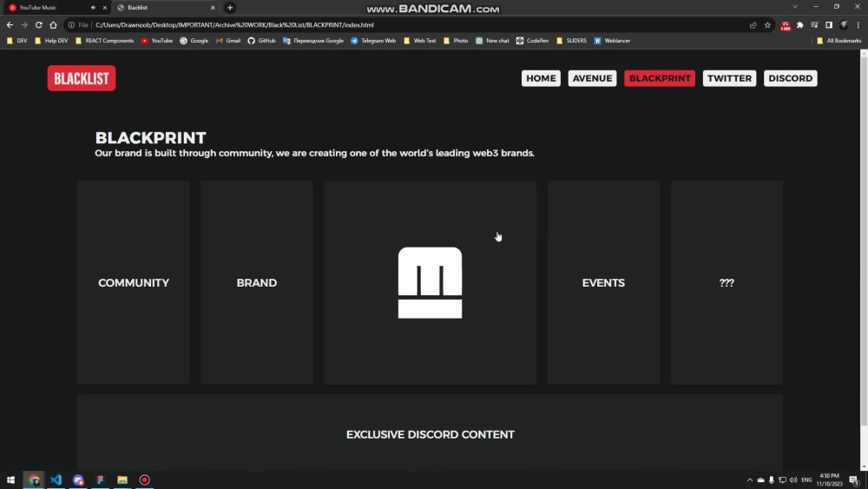868x489 pixels.
Task: Open the DEV bookmarks folder
Action: click(x=16, y=41)
